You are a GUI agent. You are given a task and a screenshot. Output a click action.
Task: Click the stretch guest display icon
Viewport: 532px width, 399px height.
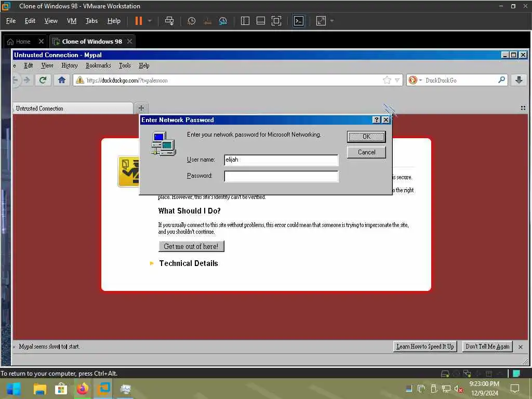(321, 21)
